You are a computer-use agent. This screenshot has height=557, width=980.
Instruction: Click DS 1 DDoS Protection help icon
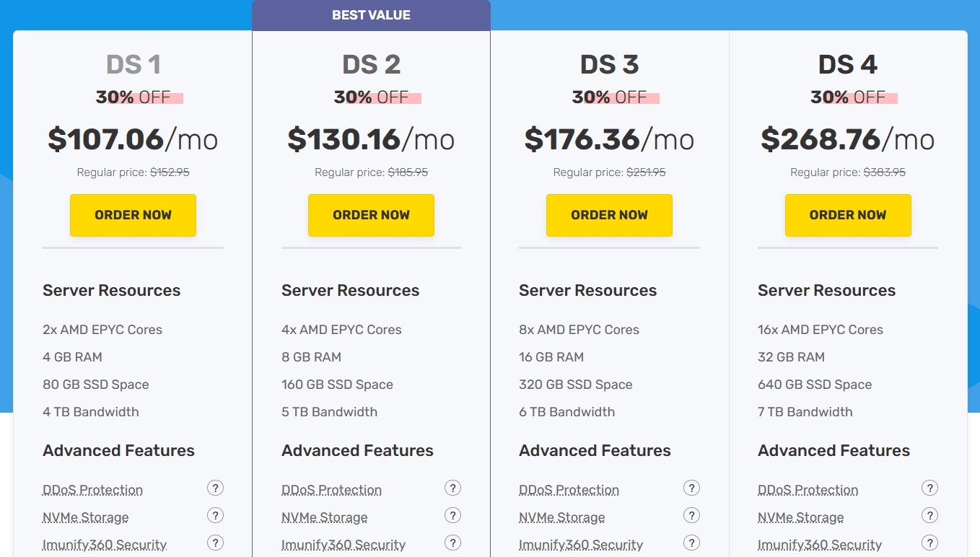coord(215,488)
